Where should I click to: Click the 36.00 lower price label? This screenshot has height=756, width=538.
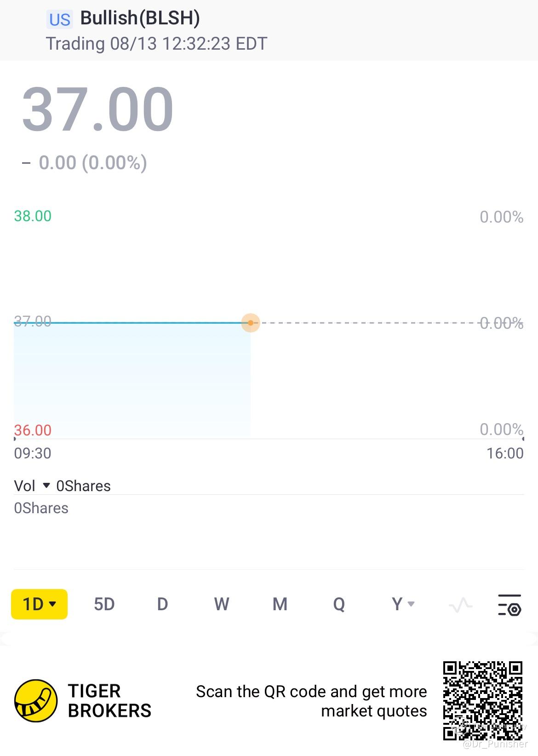click(x=33, y=430)
